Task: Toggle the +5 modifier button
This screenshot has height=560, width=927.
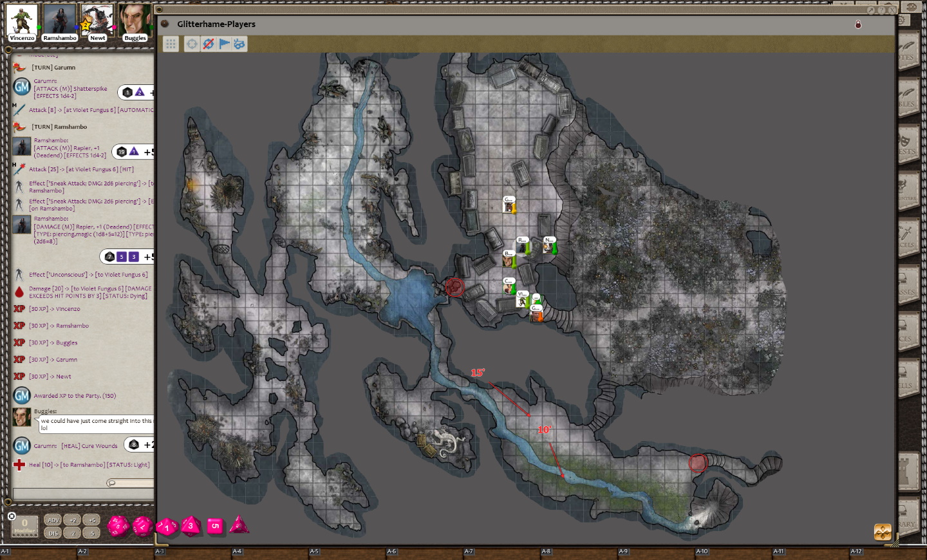Action: [x=92, y=520]
